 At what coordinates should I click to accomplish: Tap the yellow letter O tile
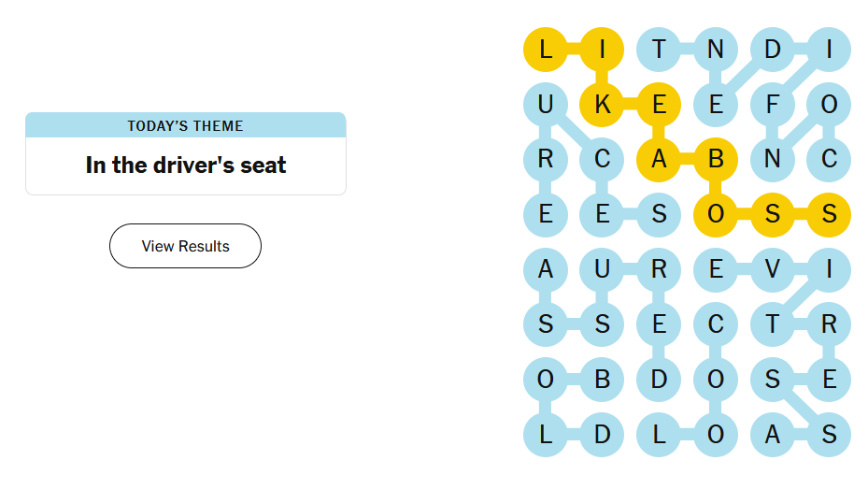(716, 214)
